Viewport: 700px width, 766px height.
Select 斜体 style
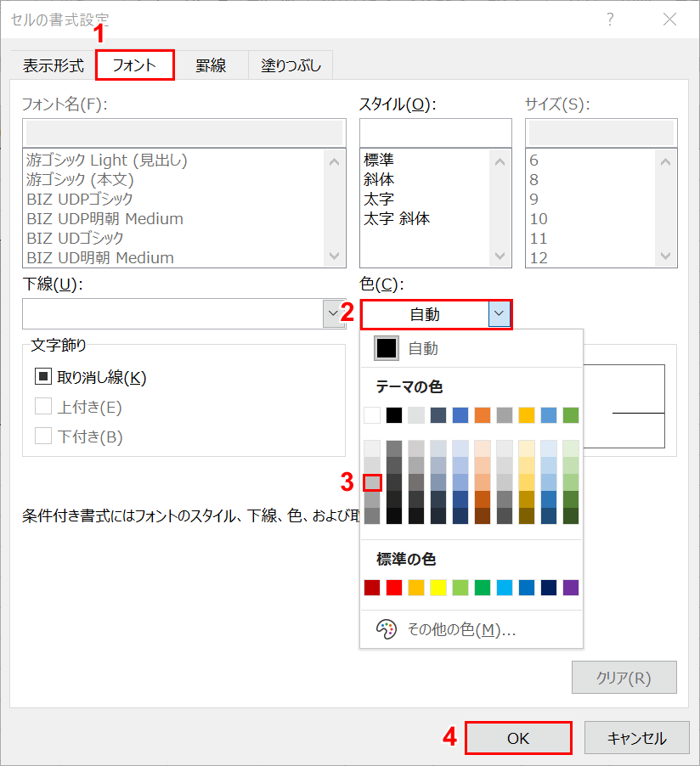(378, 180)
